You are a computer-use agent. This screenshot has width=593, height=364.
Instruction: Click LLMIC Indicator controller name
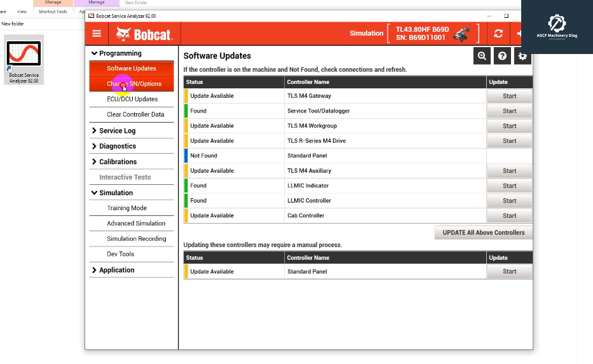[x=308, y=185]
